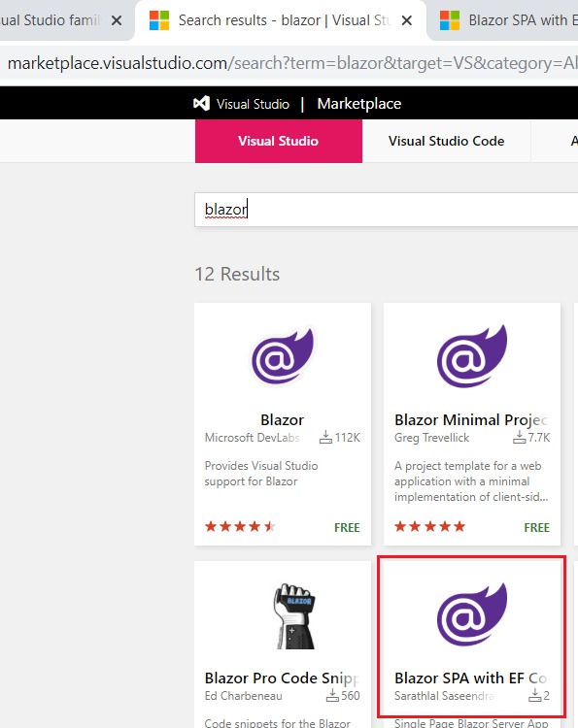Click the download icon next to 560
578x728 pixels.
point(332,696)
